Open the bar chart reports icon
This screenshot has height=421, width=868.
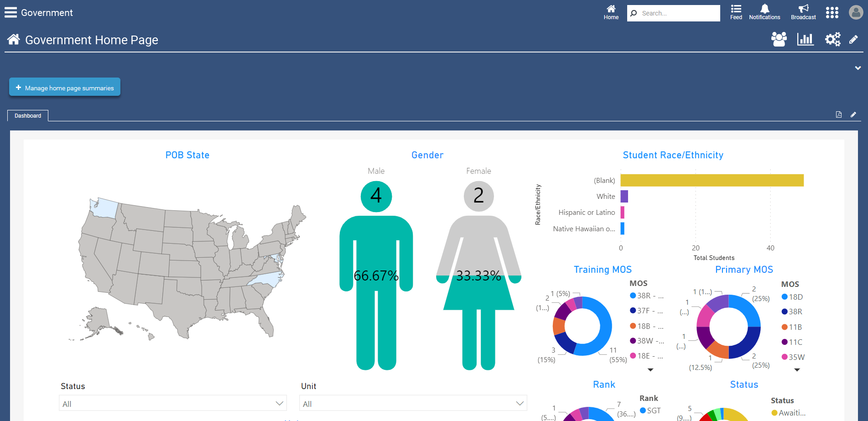point(805,39)
